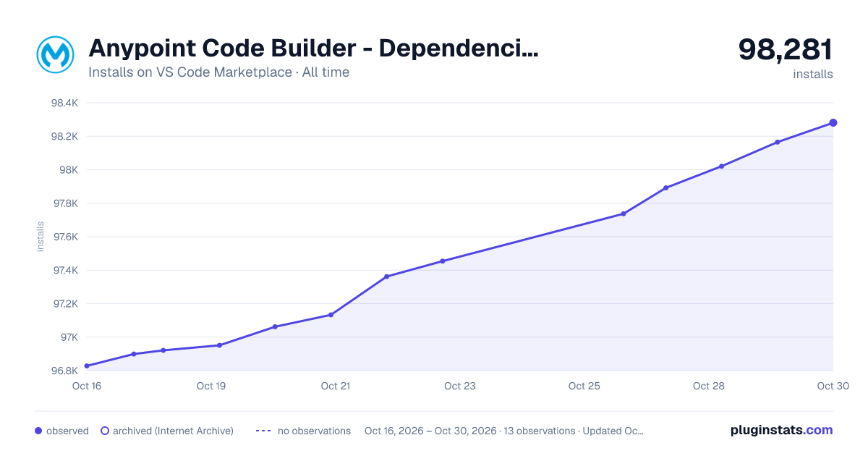Viewport: 868px width, 456px height.
Task: Click the Oct 23 x-axis label
Action: click(x=460, y=386)
